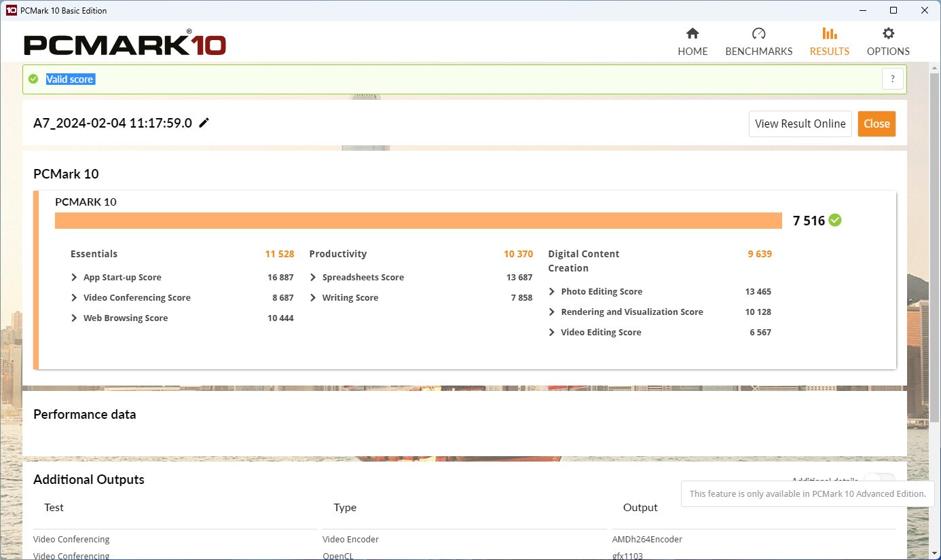Viewport: 941px width, 560px height.
Task: Click the Valid score highlighted text
Action: [x=70, y=79]
